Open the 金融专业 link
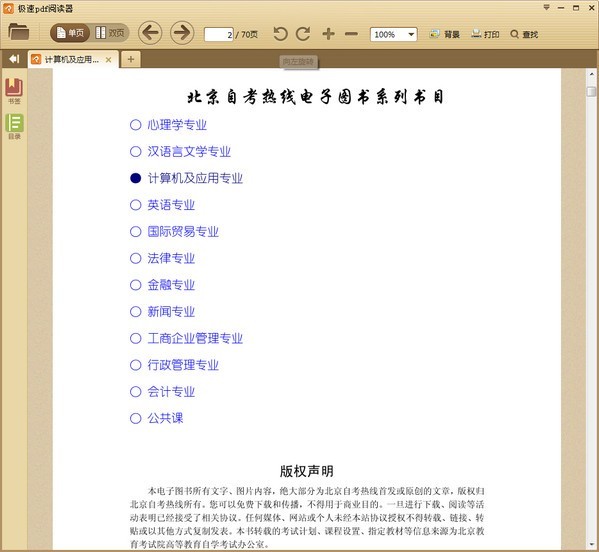 (x=171, y=285)
